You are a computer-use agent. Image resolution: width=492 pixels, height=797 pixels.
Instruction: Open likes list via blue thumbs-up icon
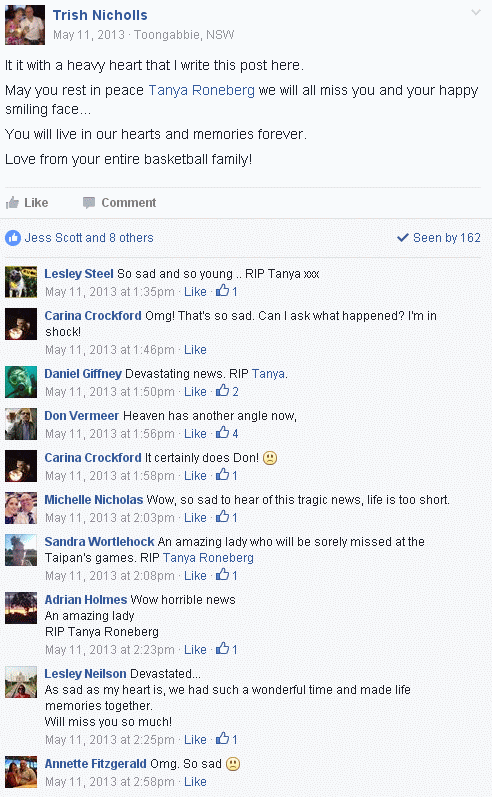13,238
